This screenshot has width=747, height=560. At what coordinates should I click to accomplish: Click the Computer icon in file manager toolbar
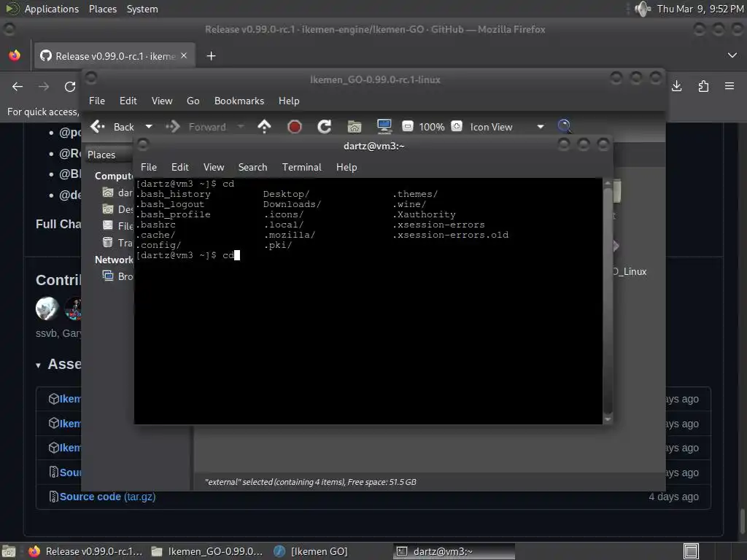tap(384, 126)
